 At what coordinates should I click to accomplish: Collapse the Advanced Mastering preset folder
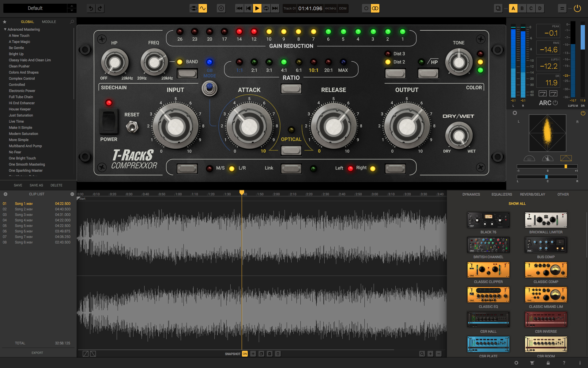(x=5, y=29)
